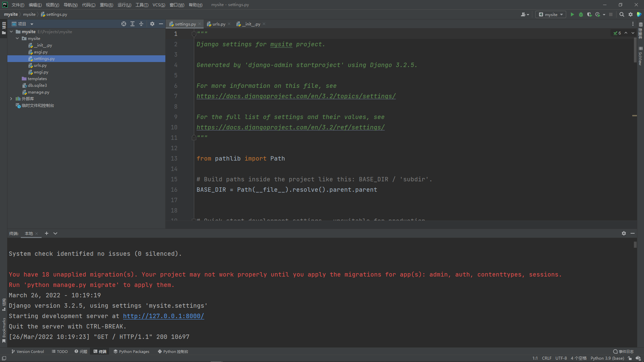Change the CRLF line separator

(547, 358)
